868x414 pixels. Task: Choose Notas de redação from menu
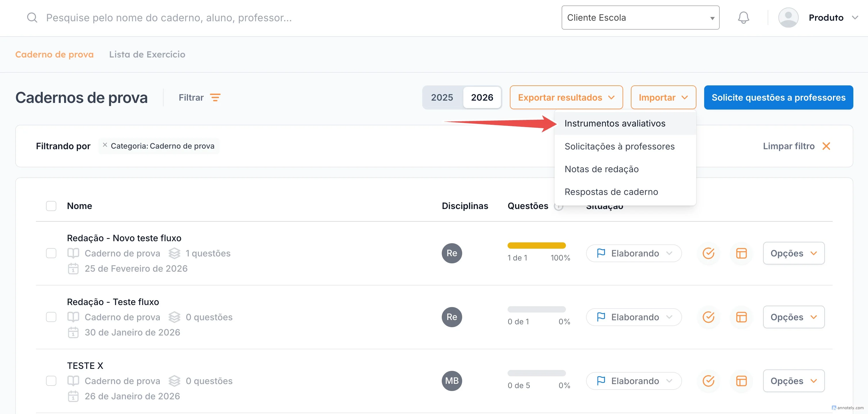click(x=625, y=169)
